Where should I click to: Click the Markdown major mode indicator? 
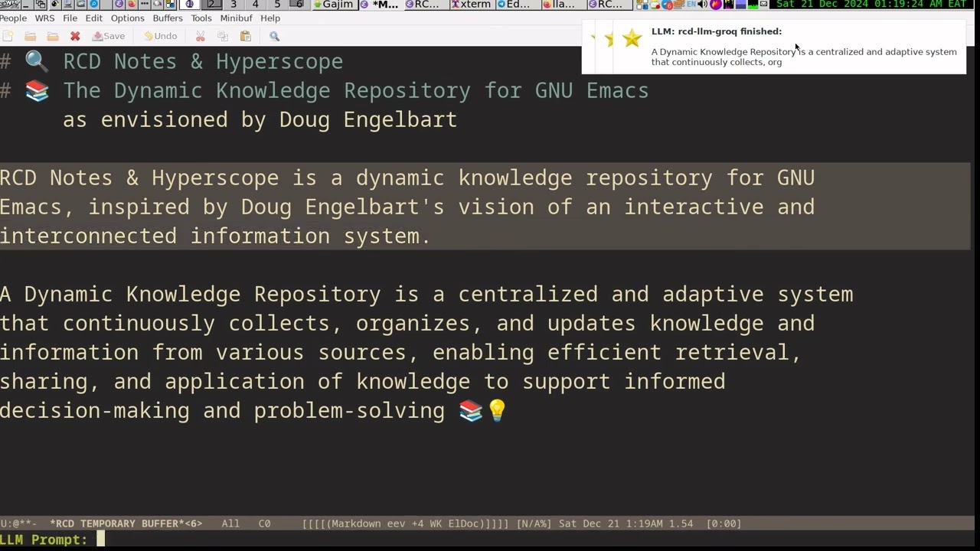click(352, 523)
